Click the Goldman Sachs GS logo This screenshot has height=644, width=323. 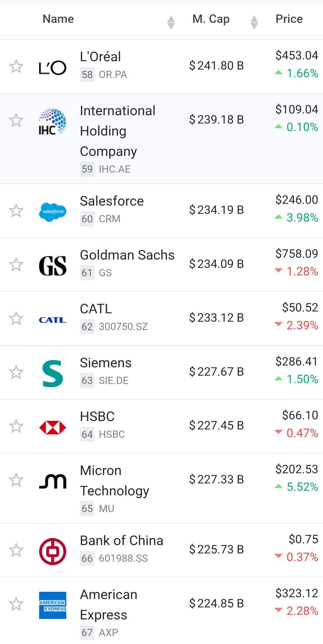pyautogui.click(x=53, y=266)
